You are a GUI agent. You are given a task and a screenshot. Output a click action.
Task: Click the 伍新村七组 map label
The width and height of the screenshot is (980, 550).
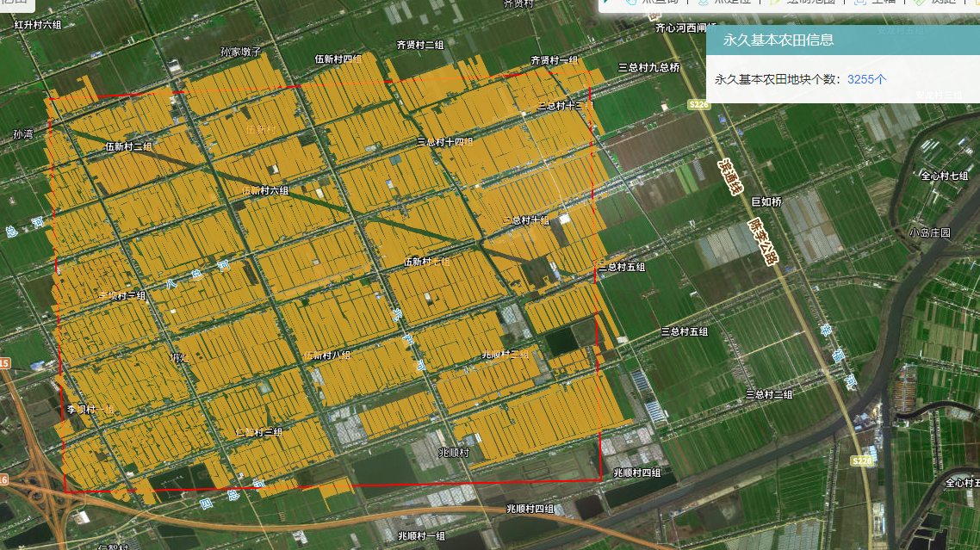(427, 262)
